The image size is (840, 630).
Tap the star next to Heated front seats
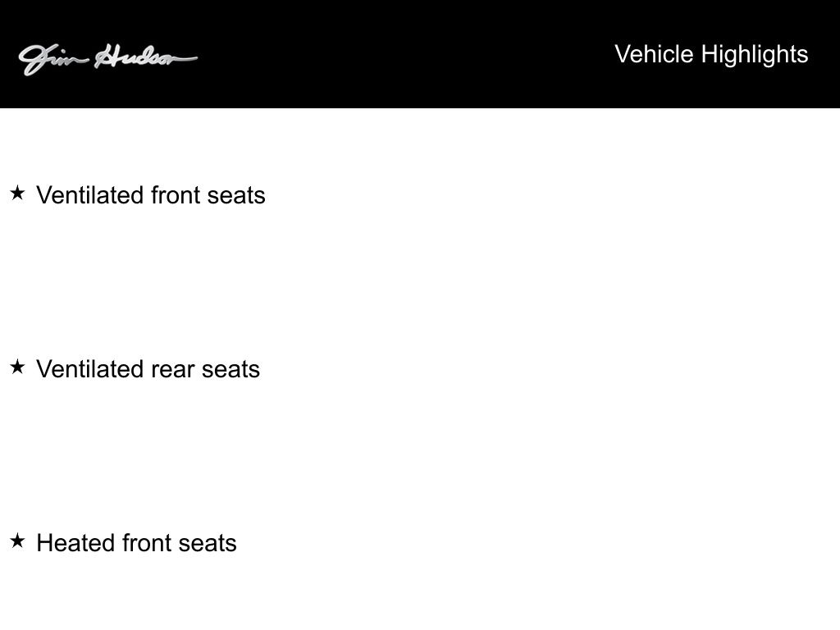(17, 541)
